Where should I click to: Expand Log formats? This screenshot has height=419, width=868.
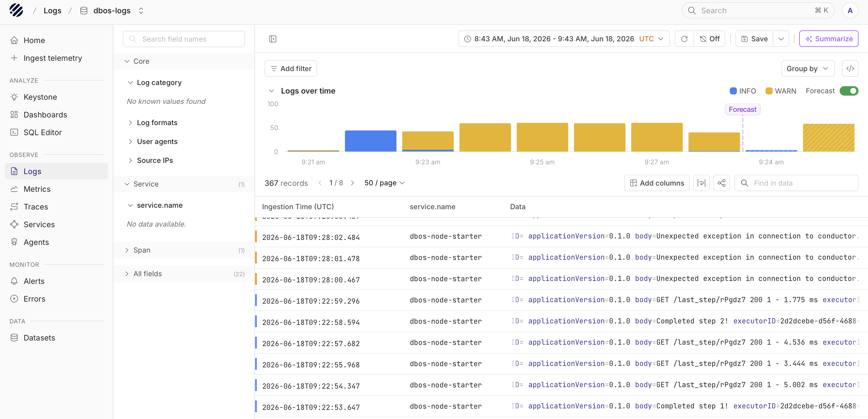[x=130, y=122]
